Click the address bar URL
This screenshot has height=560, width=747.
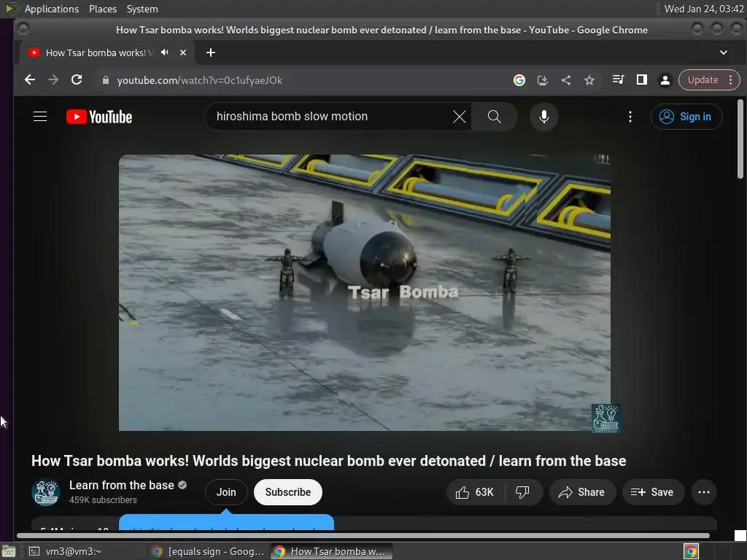pyautogui.click(x=200, y=80)
